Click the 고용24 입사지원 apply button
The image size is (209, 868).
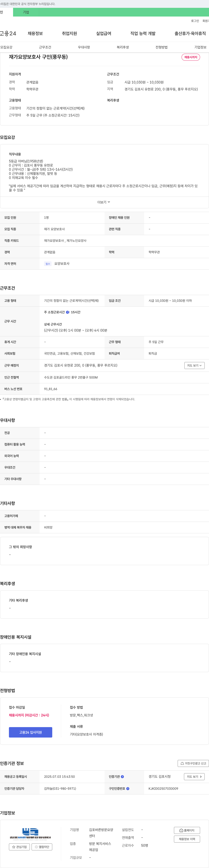click(x=30, y=732)
